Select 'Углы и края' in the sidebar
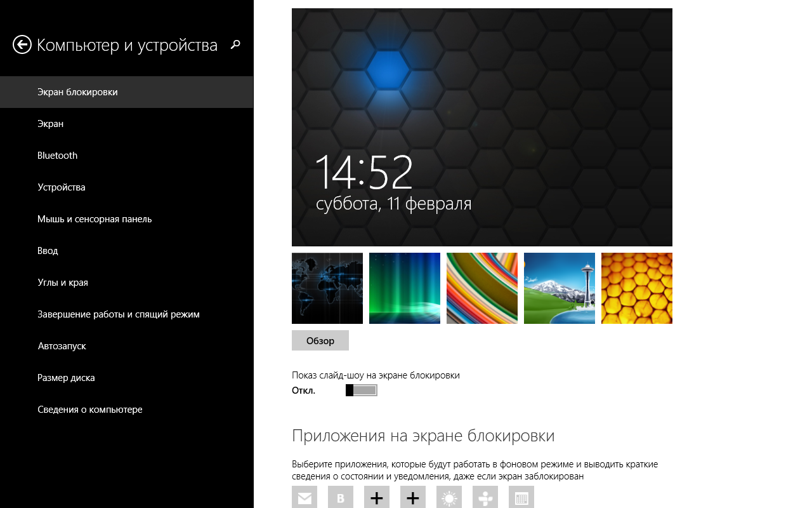This screenshot has width=812, height=508. pyautogui.click(x=127, y=283)
